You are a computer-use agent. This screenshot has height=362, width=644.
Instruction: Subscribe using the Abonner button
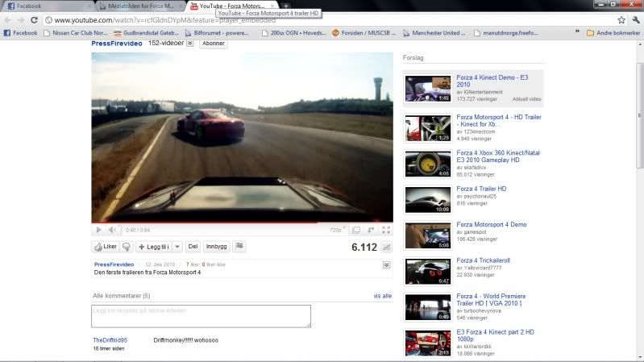[x=213, y=44]
